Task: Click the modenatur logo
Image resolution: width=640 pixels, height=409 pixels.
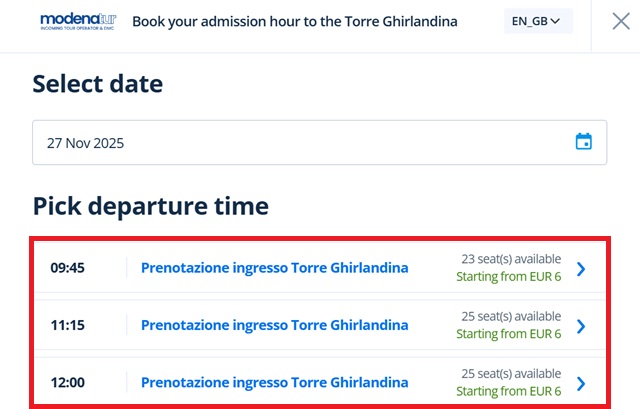Action: click(79, 21)
